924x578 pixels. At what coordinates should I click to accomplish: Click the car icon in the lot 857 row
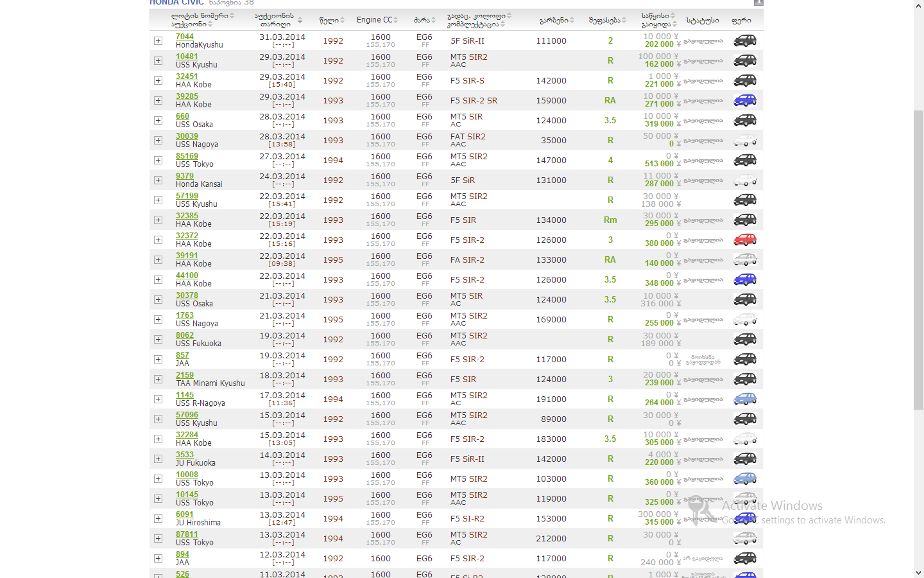[x=745, y=359]
